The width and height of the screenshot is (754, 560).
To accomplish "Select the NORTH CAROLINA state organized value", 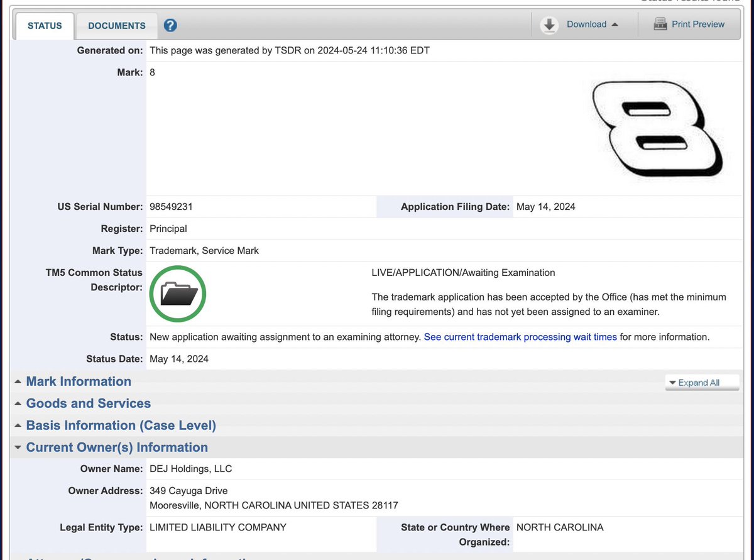I will tap(560, 527).
